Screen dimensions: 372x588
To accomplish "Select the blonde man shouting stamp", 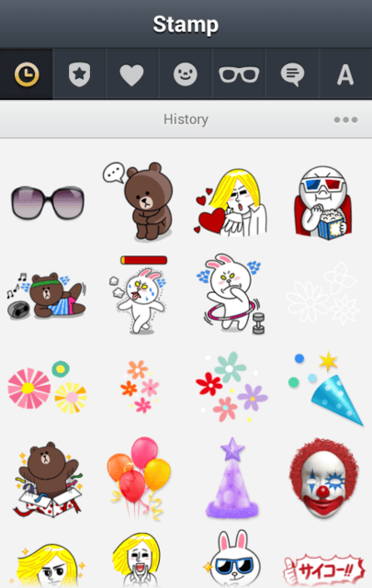I will (137, 560).
